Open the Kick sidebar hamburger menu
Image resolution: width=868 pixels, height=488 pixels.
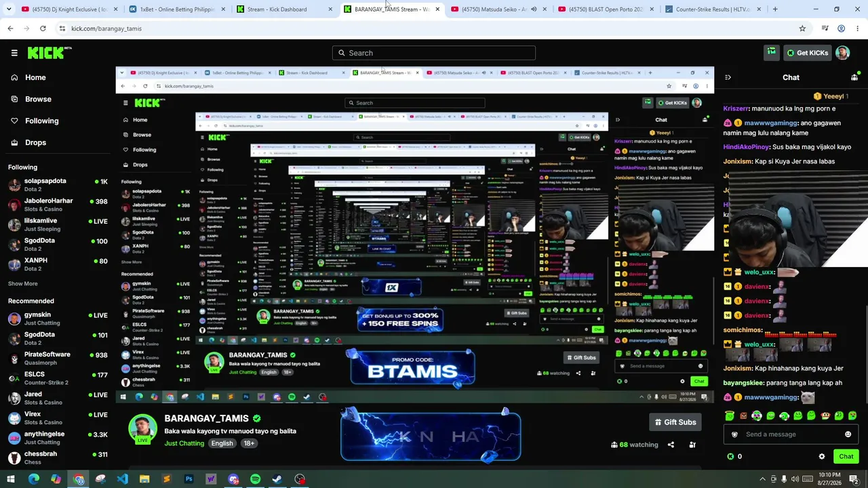14,53
